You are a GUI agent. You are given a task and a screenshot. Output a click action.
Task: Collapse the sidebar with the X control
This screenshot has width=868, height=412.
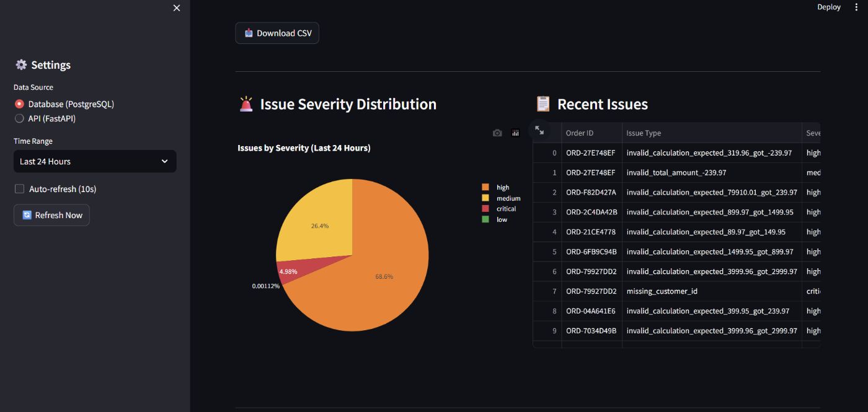coord(176,8)
